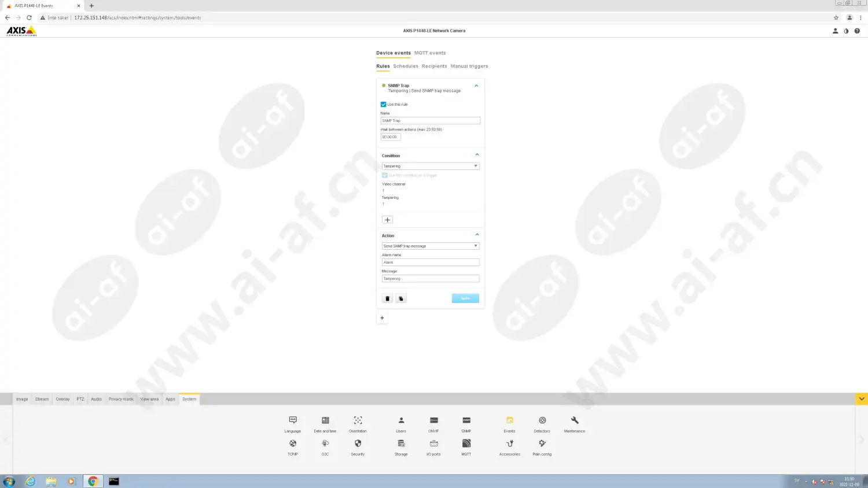Open the command prompt in the taskbar
The height and width of the screenshot is (488, 868).
point(114,481)
